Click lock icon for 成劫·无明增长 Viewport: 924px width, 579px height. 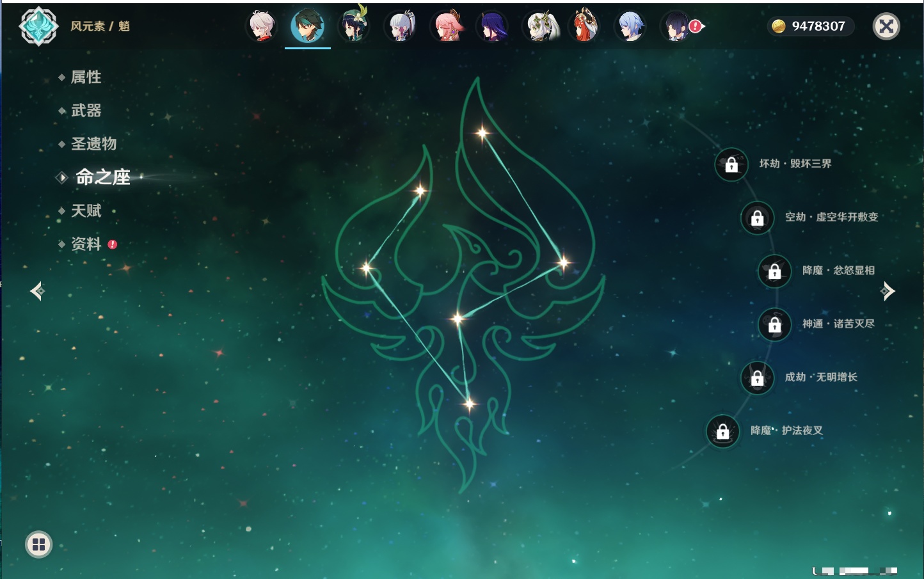[x=758, y=377]
